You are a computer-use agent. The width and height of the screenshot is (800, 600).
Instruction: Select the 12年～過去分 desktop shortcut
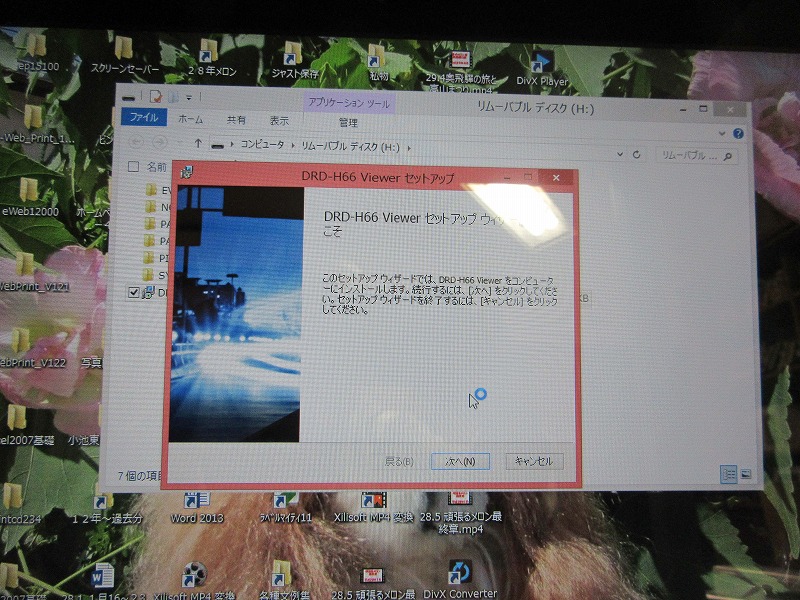(107, 509)
